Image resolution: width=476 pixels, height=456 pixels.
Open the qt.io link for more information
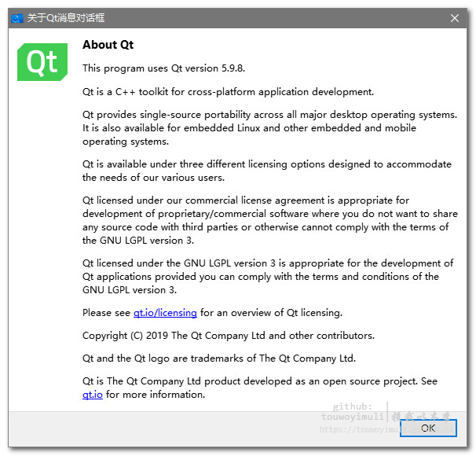click(x=93, y=395)
